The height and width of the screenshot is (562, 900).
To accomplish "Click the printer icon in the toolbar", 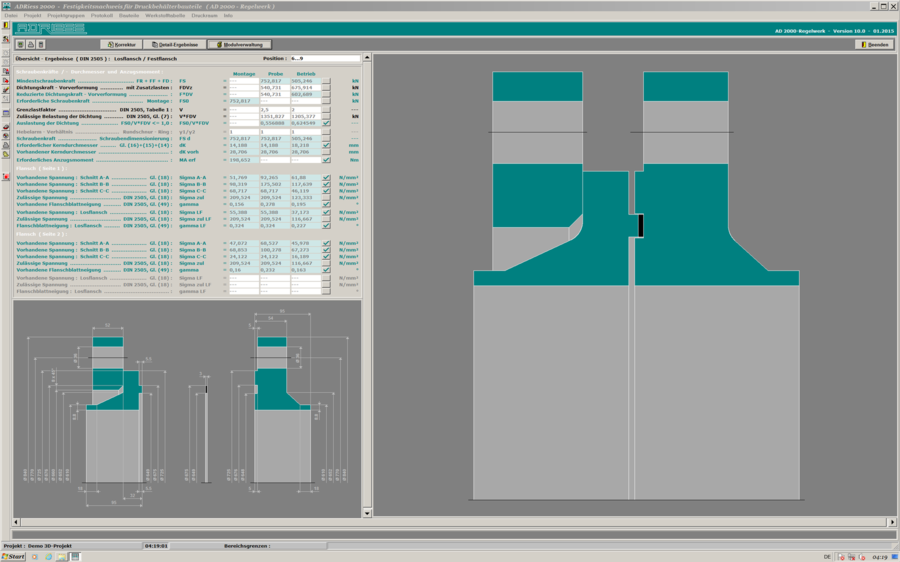I will 30,45.
